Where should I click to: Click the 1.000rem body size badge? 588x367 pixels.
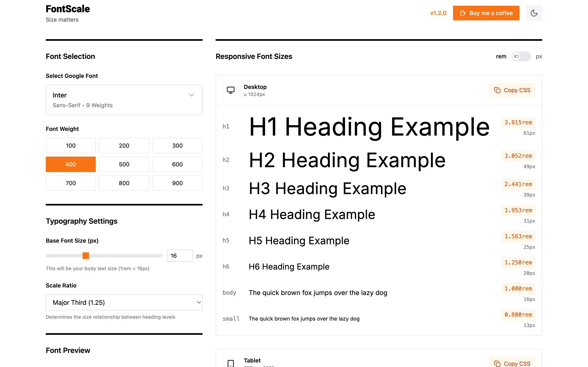tap(518, 289)
